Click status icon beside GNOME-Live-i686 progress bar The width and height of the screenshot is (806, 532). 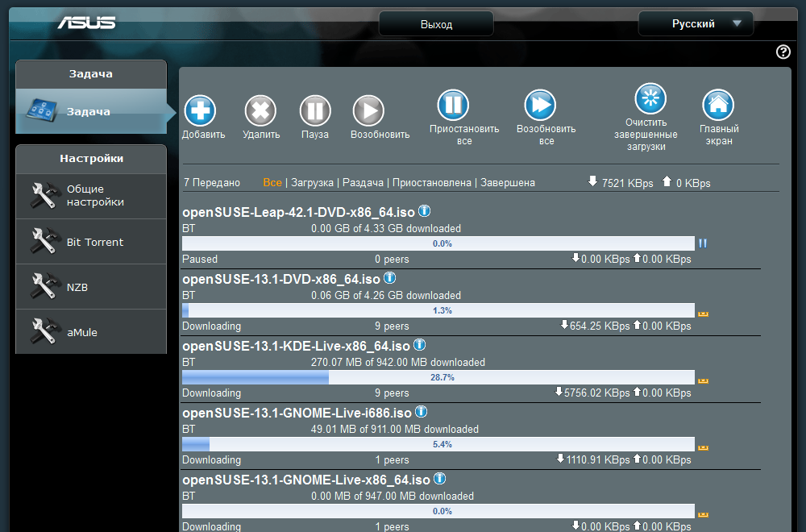703,447
